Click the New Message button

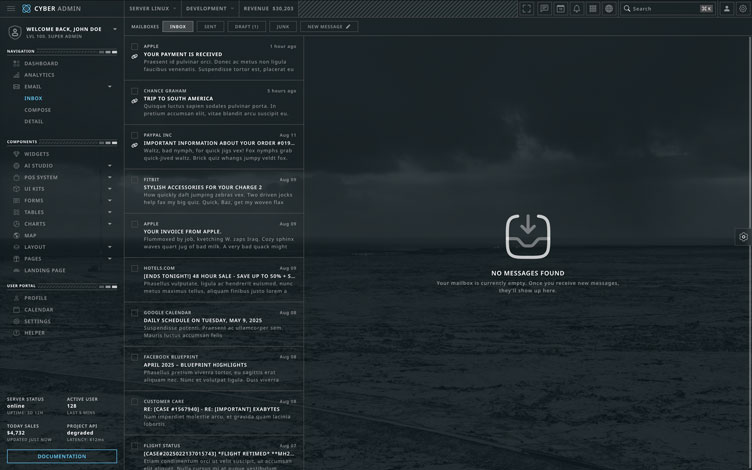click(329, 27)
